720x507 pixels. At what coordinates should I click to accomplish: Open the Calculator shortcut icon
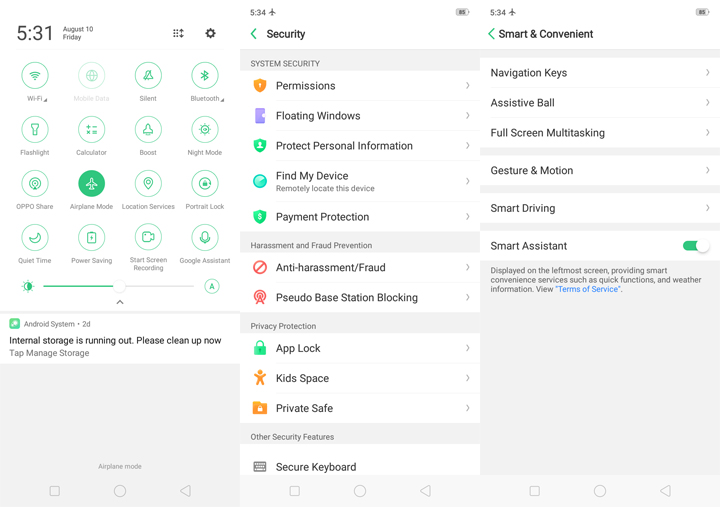(91, 130)
